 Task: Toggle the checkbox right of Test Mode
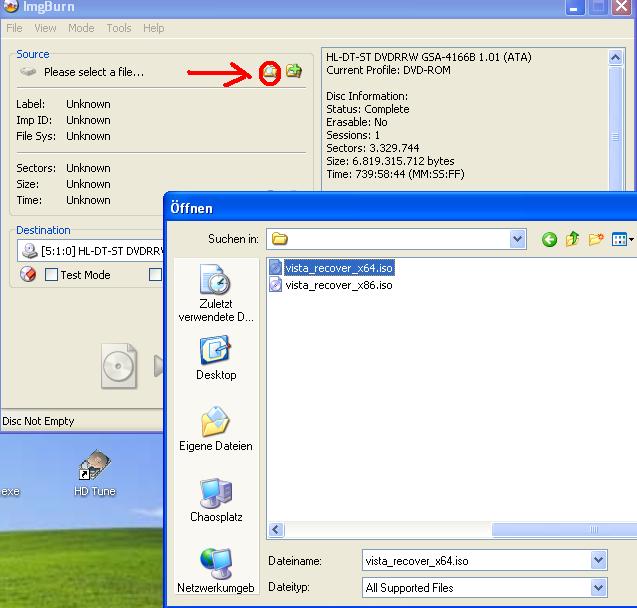pos(156,275)
